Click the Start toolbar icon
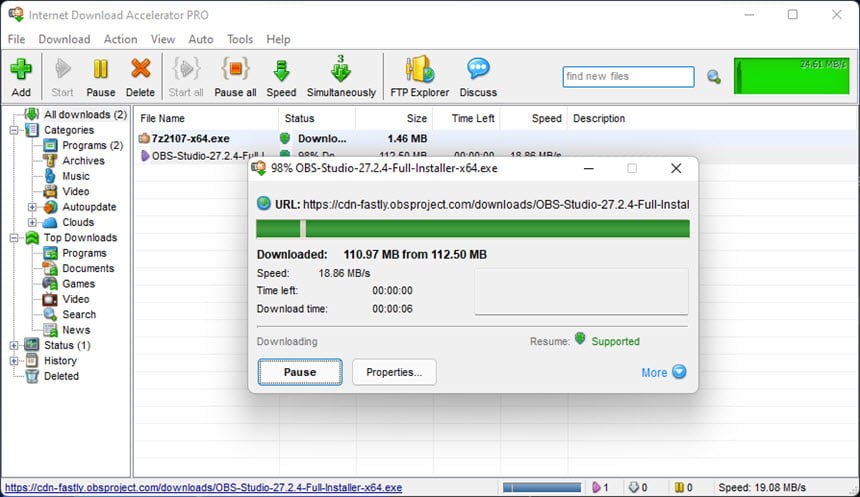Viewport: 860px width, 497px height. click(x=62, y=77)
